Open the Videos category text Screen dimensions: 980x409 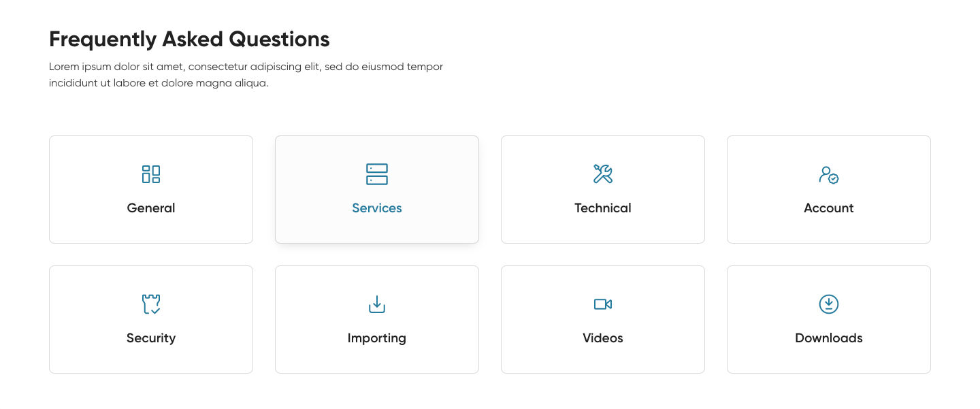[603, 338]
